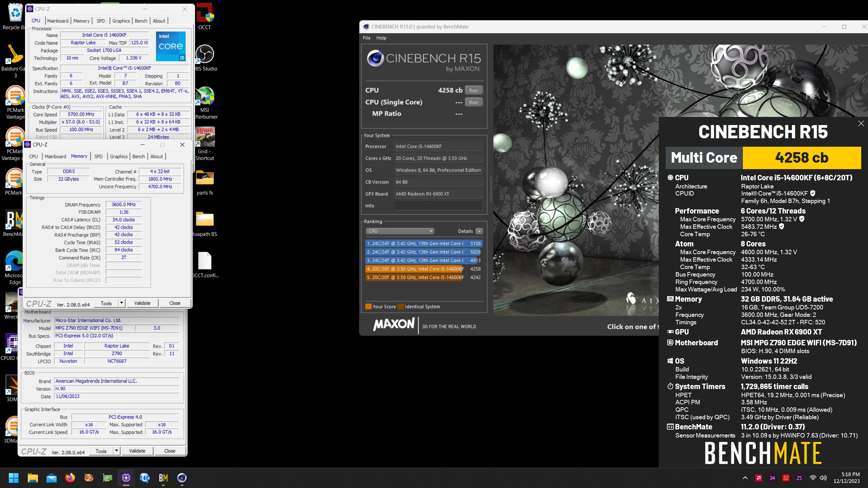Open the volume tray icon
The height and width of the screenshot is (488, 868).
823,478
